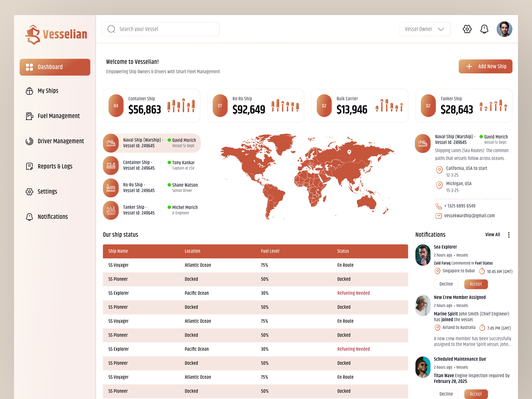Click the Fuel Level column header
Viewport: 532px width, 399px height.
(x=270, y=251)
